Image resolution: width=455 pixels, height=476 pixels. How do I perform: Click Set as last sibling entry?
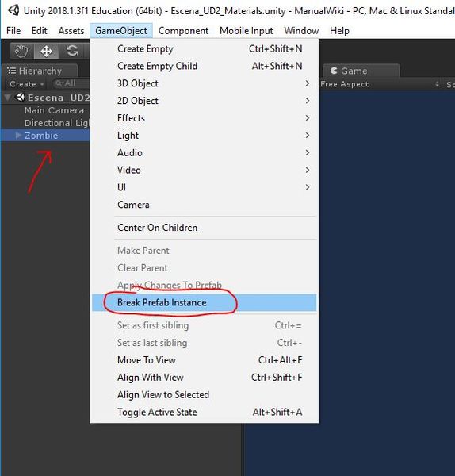[205, 343]
